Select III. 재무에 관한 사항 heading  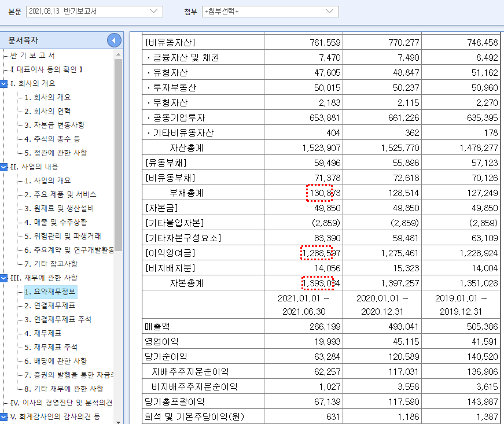click(x=44, y=278)
